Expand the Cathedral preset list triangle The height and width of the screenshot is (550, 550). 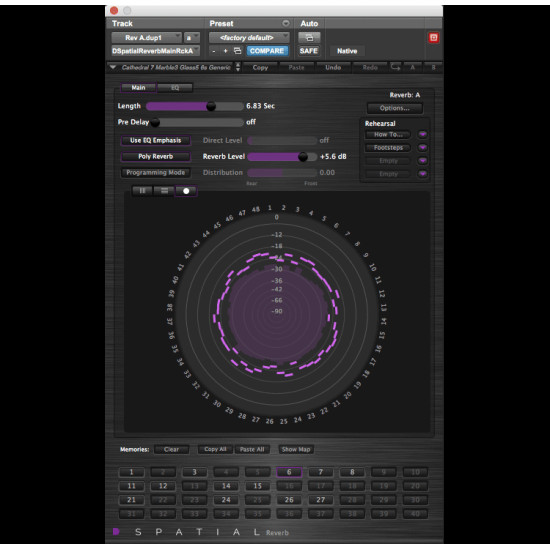[x=113, y=67]
